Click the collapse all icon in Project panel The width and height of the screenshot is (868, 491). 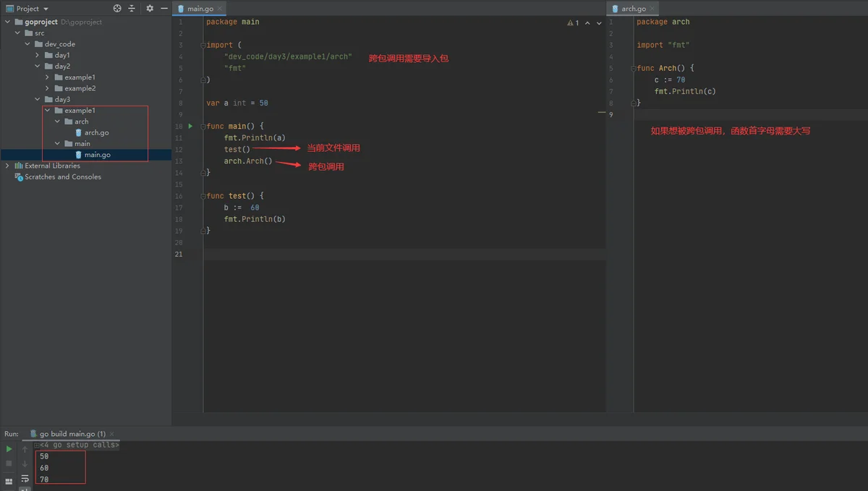pyautogui.click(x=132, y=9)
